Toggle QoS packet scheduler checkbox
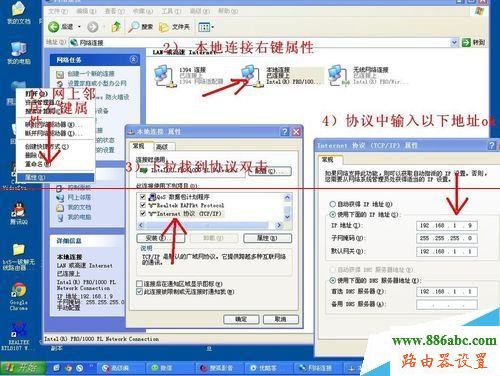Viewport: 500px width, 376px height. [143, 197]
